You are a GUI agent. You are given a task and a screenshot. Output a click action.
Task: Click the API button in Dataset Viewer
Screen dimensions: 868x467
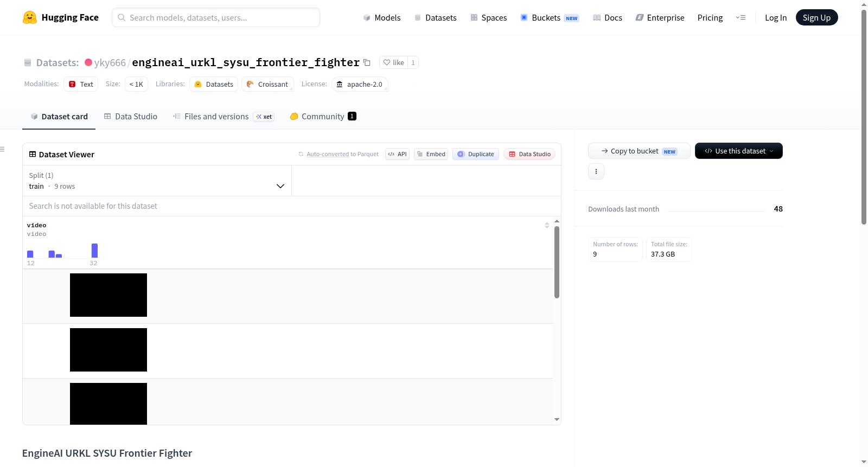click(397, 154)
